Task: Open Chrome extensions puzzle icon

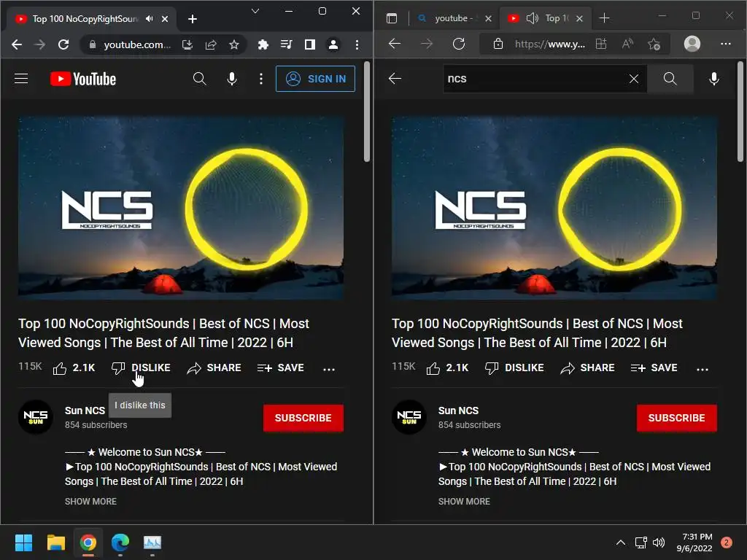Action: coord(263,44)
